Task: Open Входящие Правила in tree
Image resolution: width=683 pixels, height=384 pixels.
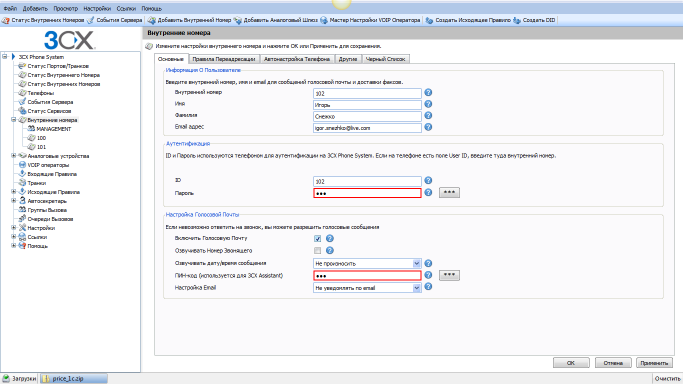Action: tap(52, 174)
